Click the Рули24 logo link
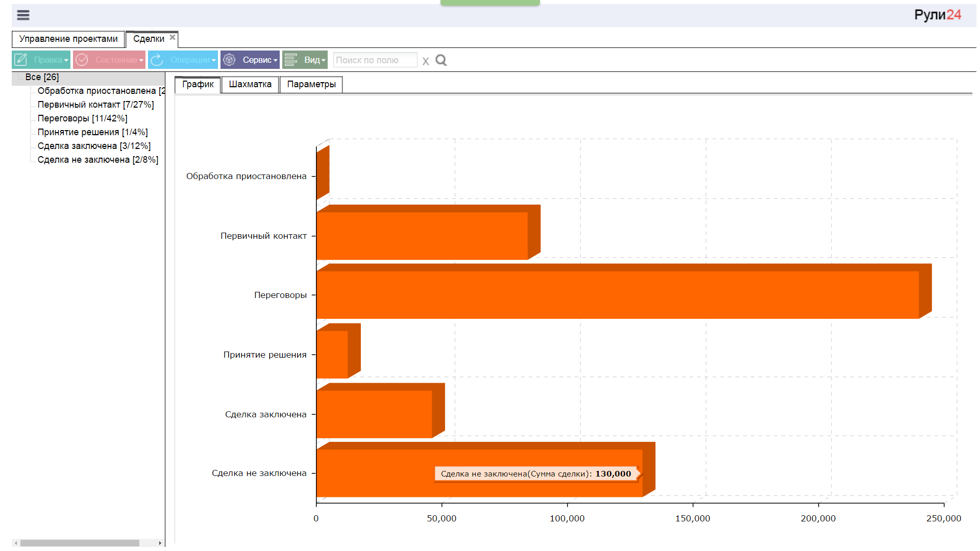Screen dimensions: 980x551 coord(937,15)
